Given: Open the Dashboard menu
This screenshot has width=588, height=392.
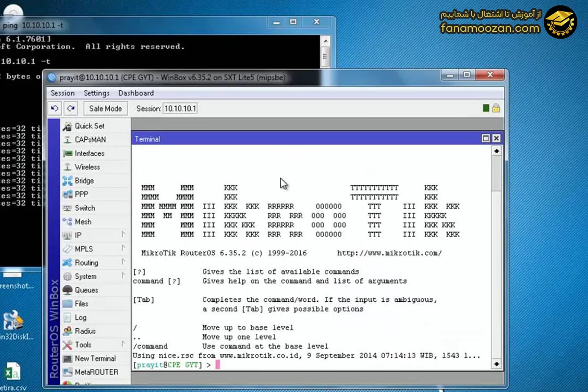Looking at the screenshot, I should tap(136, 93).
